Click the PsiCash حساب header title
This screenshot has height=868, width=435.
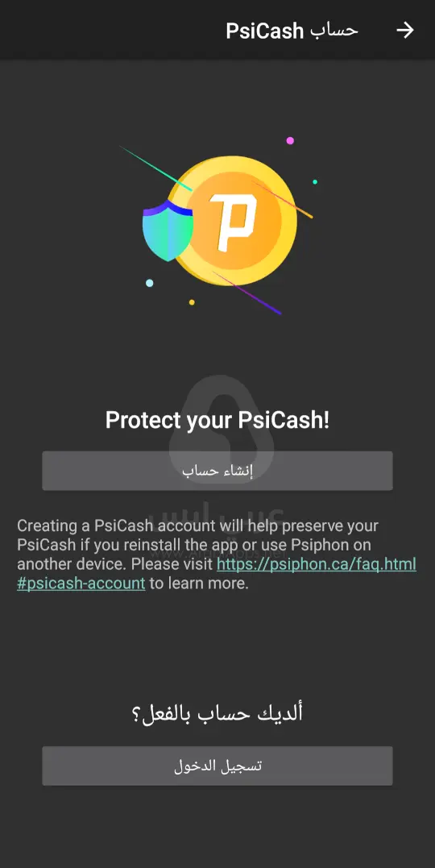pos(292,31)
